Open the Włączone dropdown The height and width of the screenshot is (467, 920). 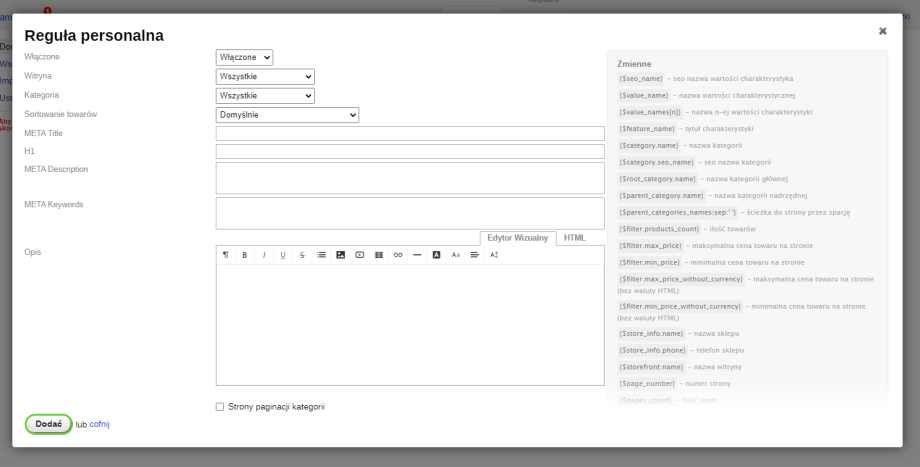point(244,58)
